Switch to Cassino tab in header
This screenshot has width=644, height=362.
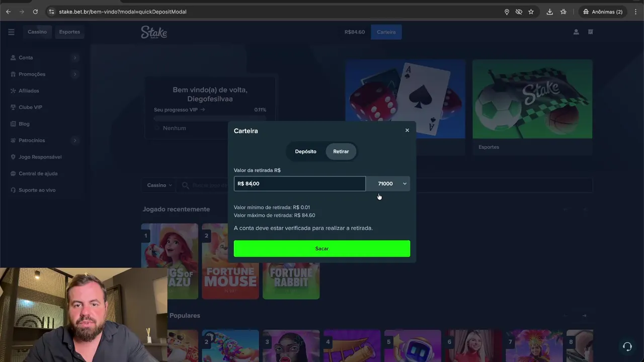pyautogui.click(x=37, y=32)
